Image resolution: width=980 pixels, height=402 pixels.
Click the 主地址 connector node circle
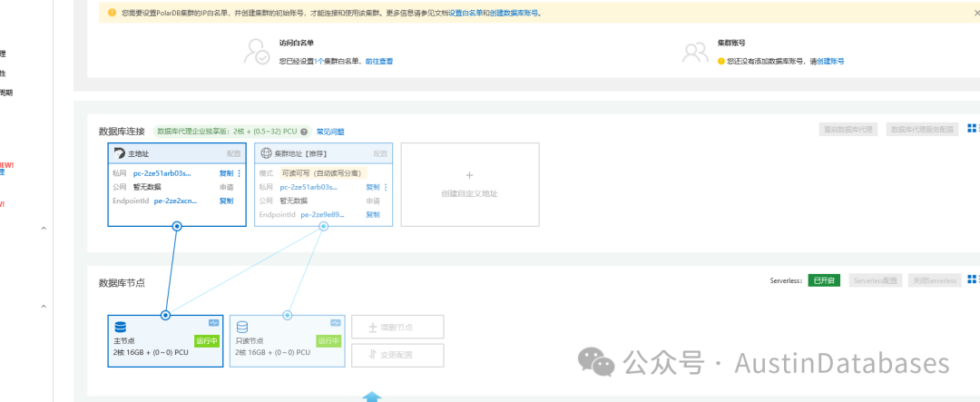(x=177, y=226)
